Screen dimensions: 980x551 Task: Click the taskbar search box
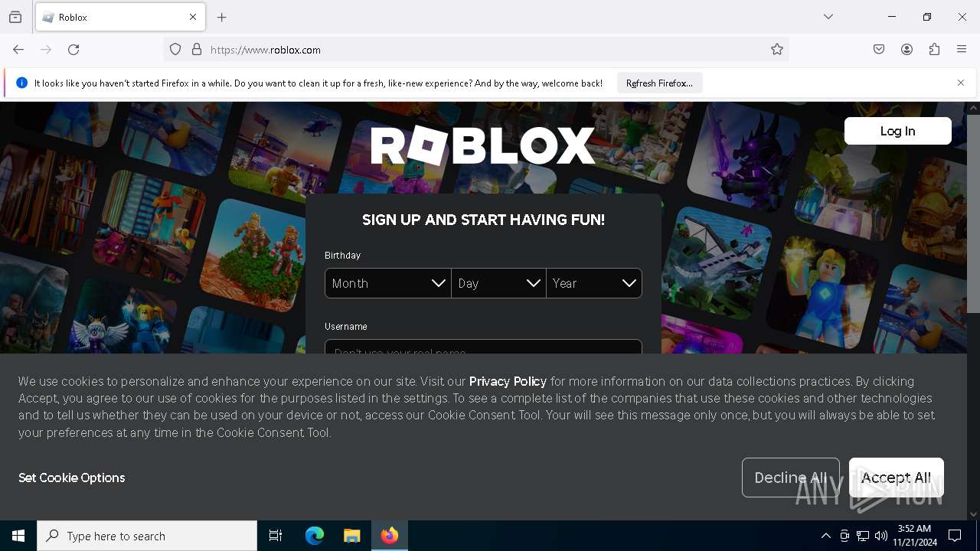point(147,536)
